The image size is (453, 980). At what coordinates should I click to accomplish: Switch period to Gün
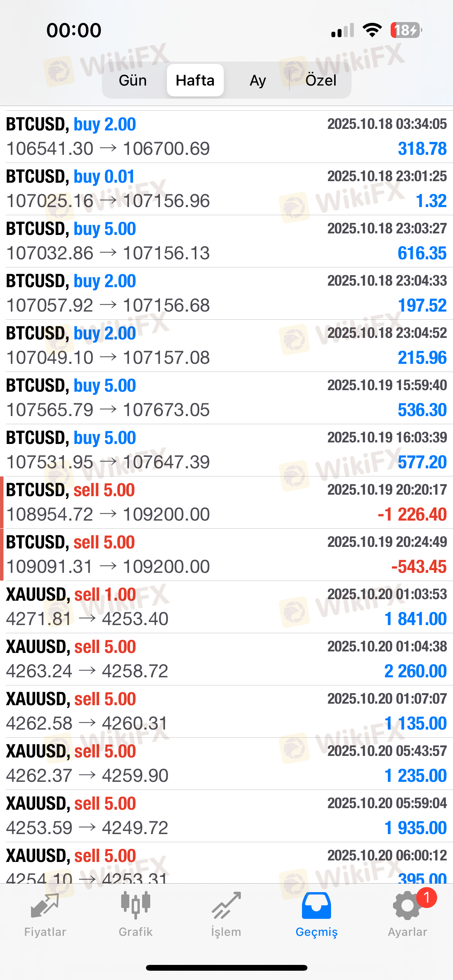click(x=133, y=81)
